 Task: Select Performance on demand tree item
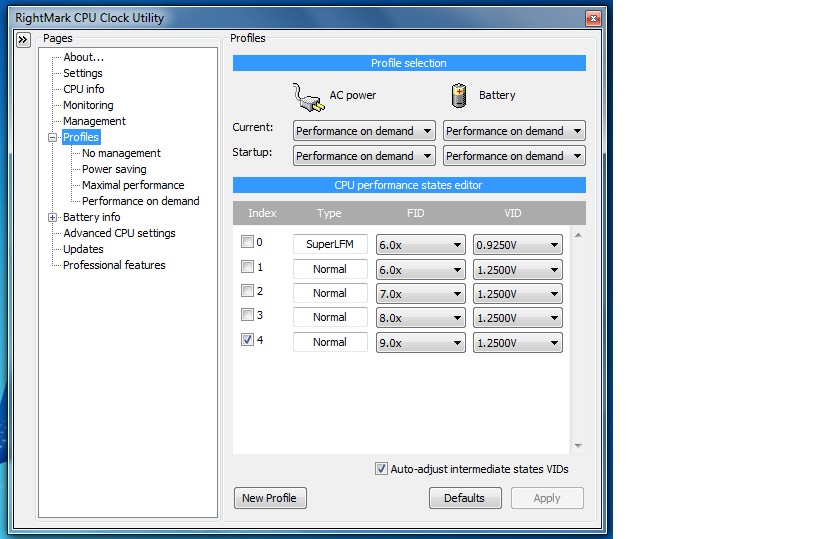141,201
